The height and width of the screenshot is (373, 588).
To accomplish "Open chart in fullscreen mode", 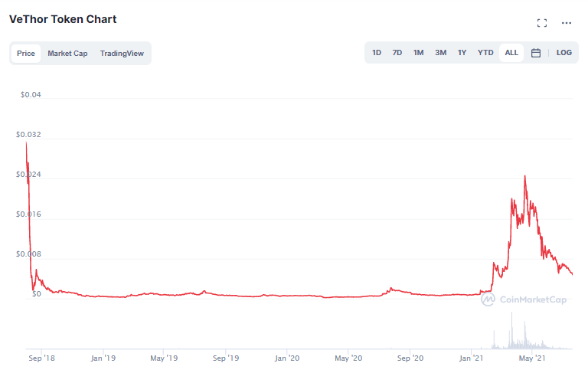I will 542,23.
